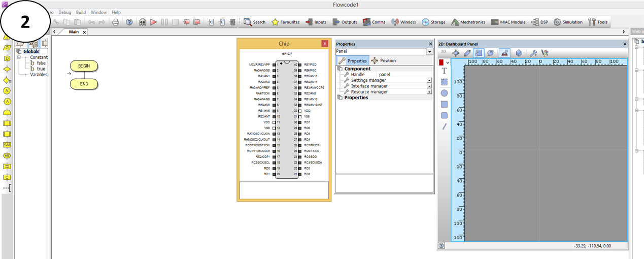Click the BEGIN flowchart node
The width and height of the screenshot is (644, 259).
pyautogui.click(x=84, y=66)
